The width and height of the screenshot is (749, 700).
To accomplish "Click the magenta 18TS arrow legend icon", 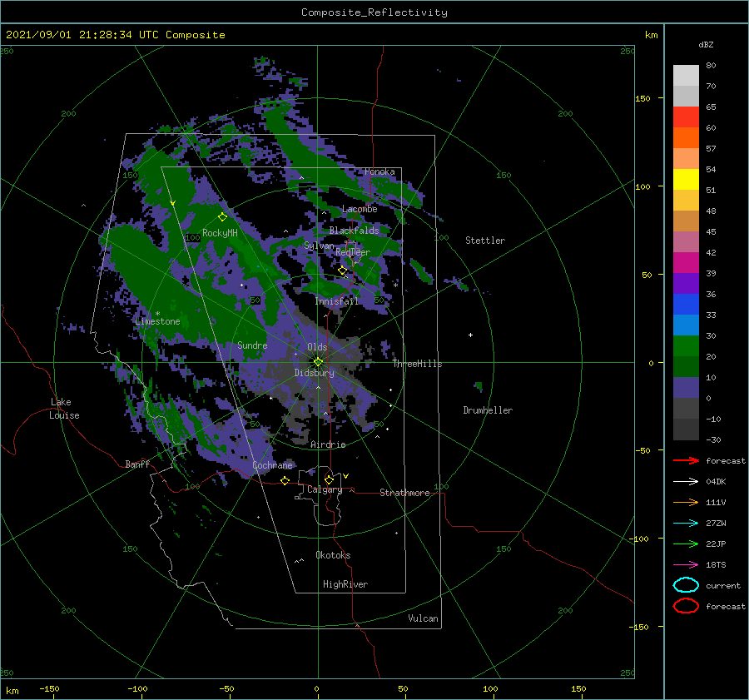I will 686,565.
